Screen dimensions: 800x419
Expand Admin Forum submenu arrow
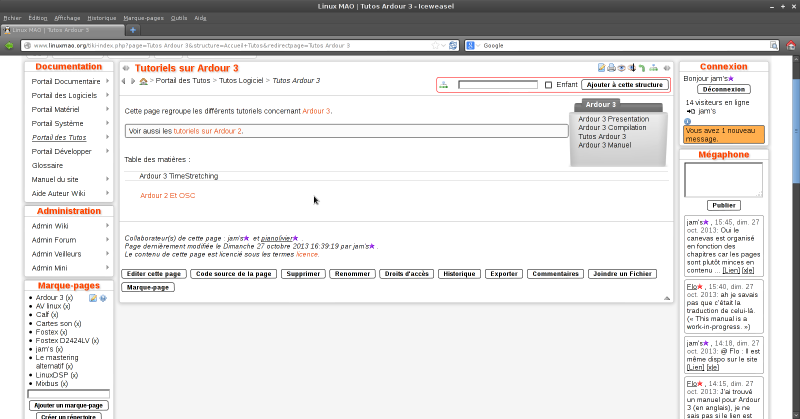click(x=107, y=240)
